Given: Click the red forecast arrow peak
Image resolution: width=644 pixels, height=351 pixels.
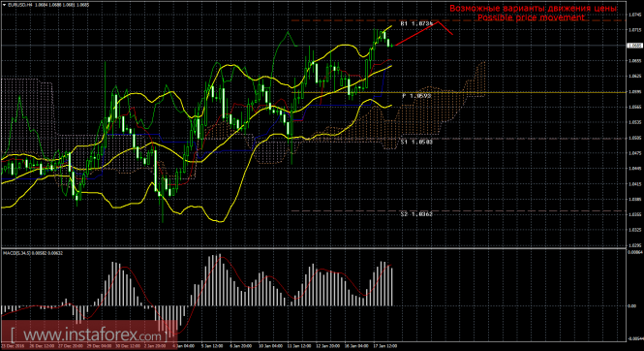Looking at the screenshot, I should point(439,21).
